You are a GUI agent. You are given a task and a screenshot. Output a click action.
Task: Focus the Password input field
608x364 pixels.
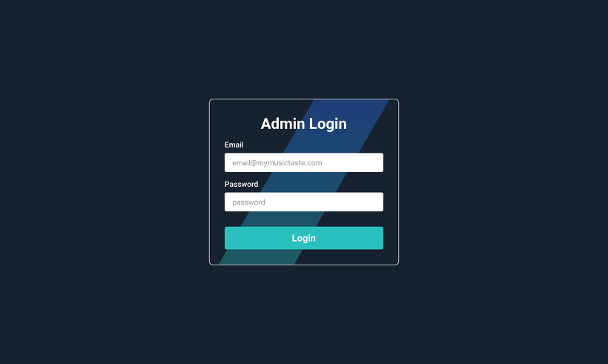tap(303, 202)
